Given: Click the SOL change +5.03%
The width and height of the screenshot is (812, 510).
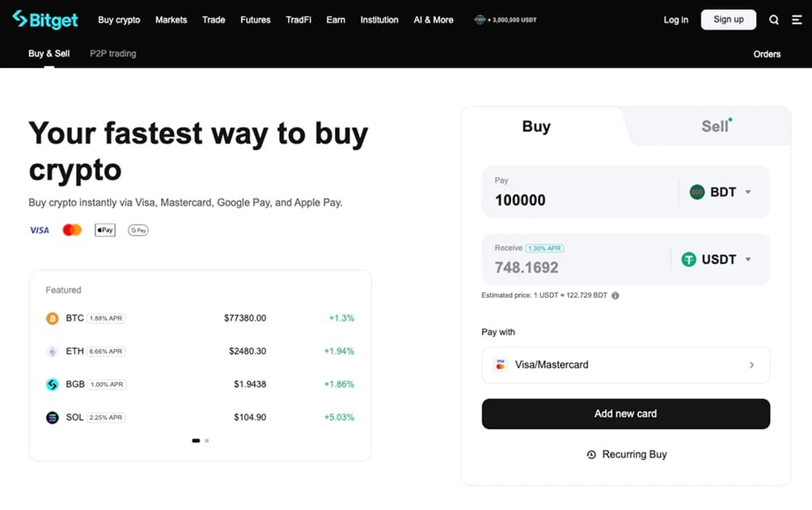Looking at the screenshot, I should (x=339, y=417).
